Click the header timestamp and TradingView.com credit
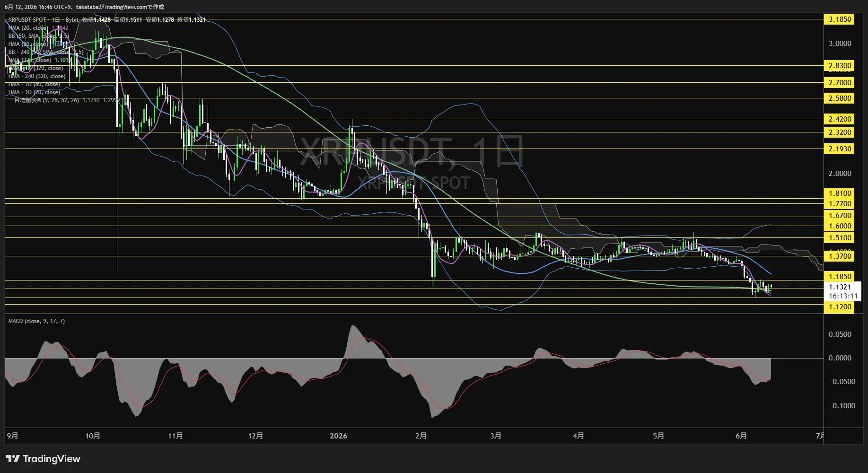The width and height of the screenshot is (868, 473). click(85, 7)
